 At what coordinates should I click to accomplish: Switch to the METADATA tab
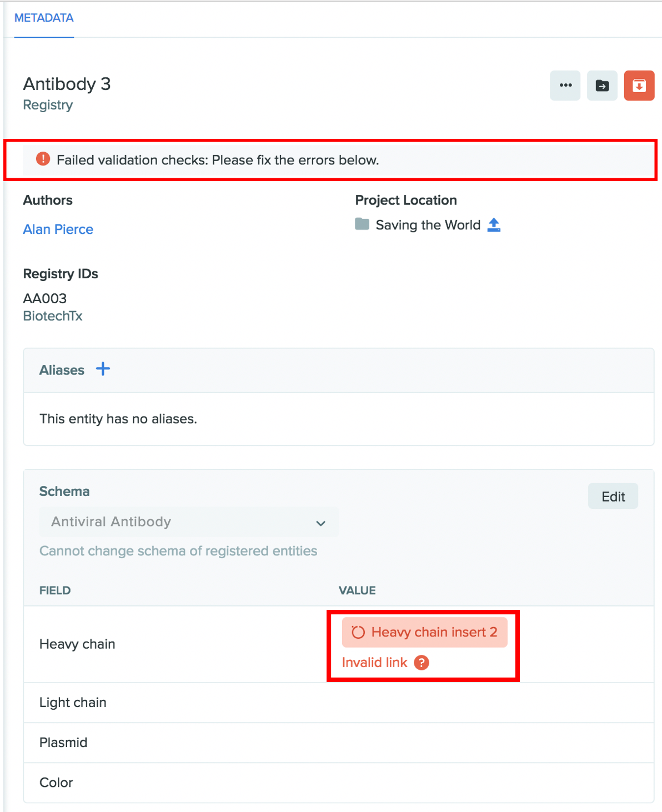44,18
